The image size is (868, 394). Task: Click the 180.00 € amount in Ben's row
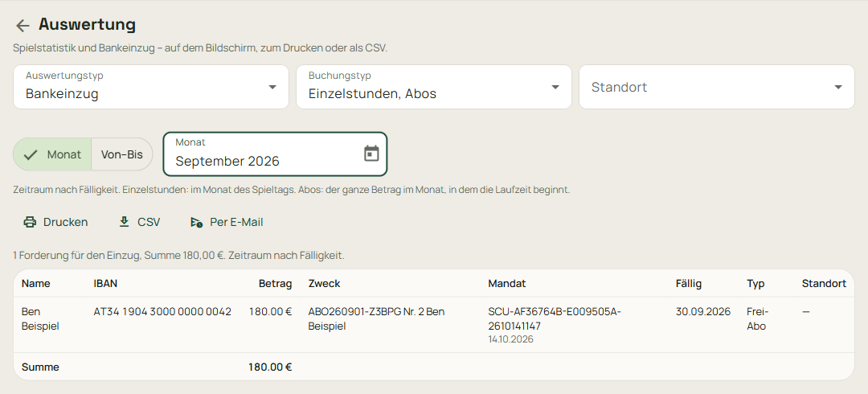tap(271, 311)
